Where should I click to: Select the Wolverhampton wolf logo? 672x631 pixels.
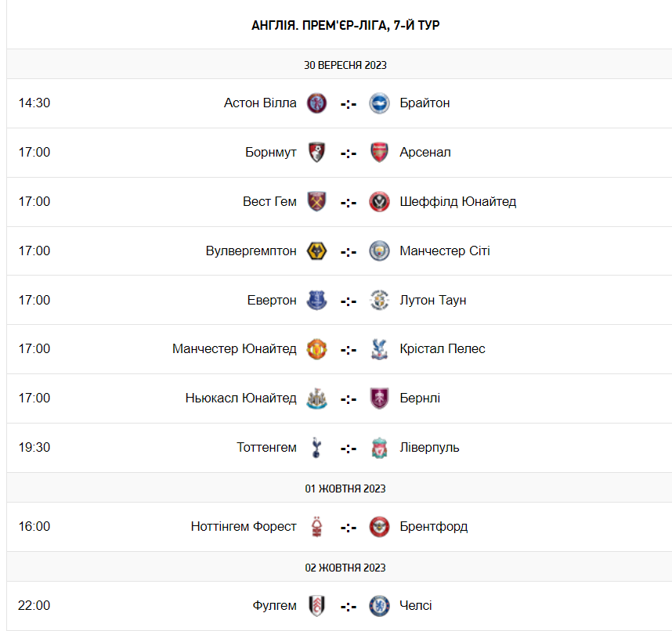click(317, 251)
